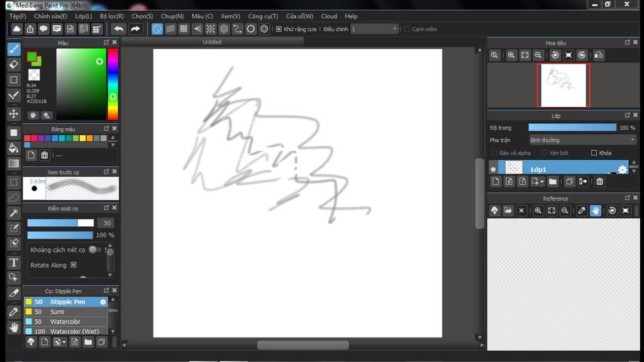This screenshot has width=644, height=362.
Task: Select the Watercolor (Wet) brush
Action: [x=65, y=331]
